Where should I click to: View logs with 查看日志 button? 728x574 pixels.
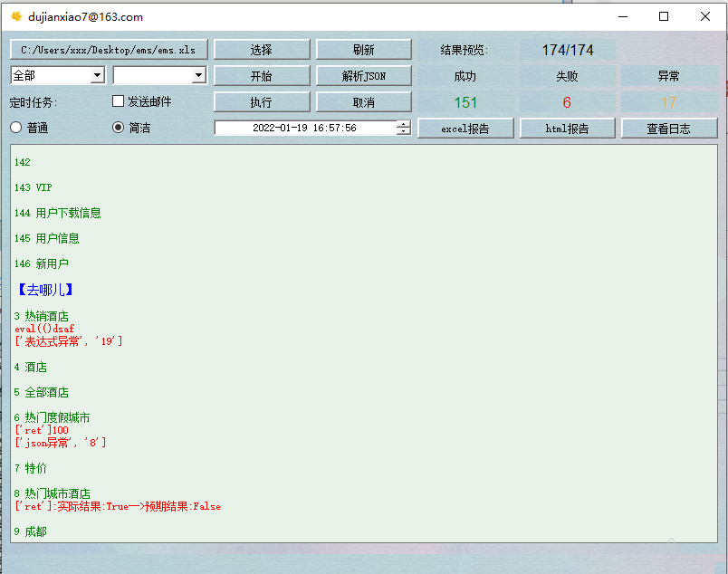(669, 129)
